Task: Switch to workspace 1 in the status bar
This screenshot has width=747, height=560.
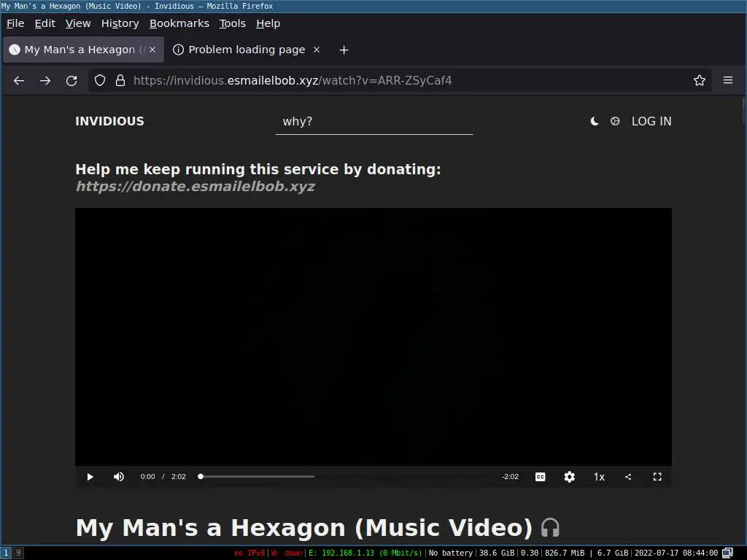Action: 6,553
